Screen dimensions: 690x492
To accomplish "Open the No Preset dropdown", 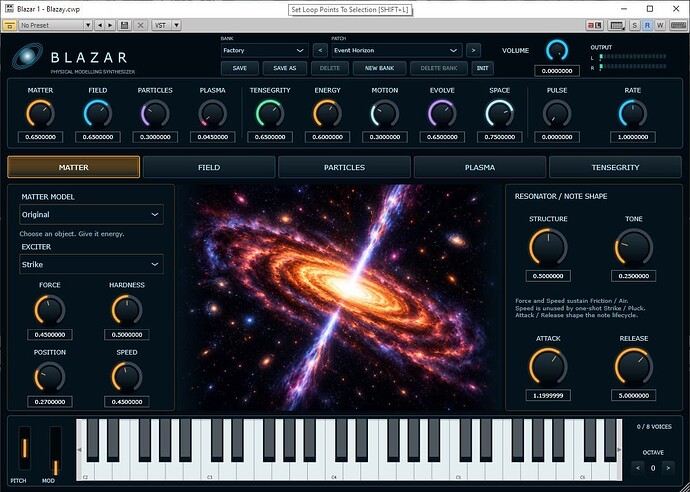I will click(55, 26).
